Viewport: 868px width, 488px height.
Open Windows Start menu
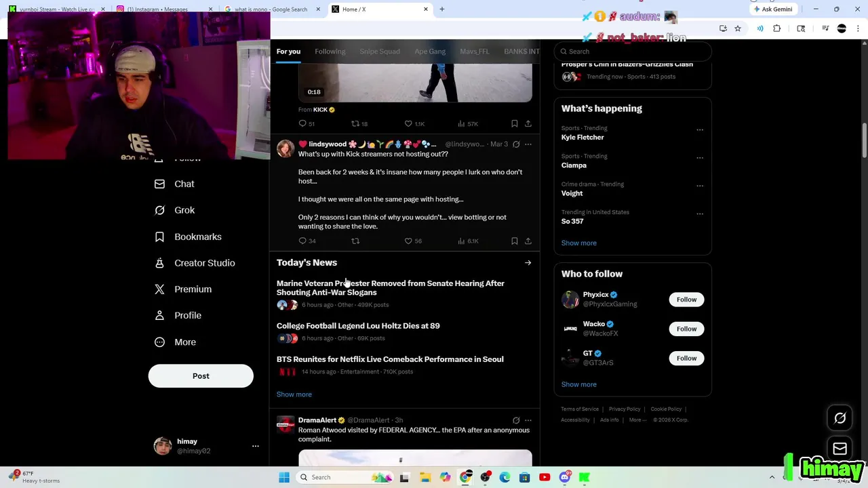pyautogui.click(x=284, y=477)
